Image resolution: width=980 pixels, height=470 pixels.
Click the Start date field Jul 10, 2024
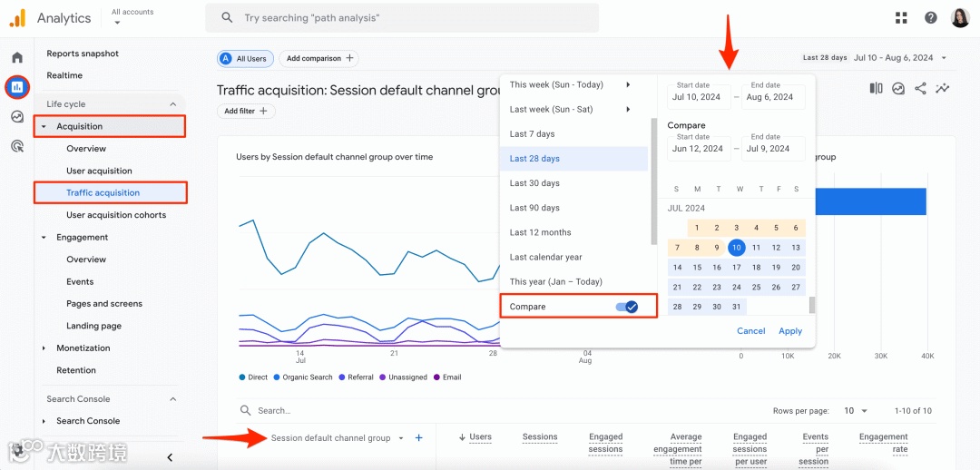(x=699, y=97)
